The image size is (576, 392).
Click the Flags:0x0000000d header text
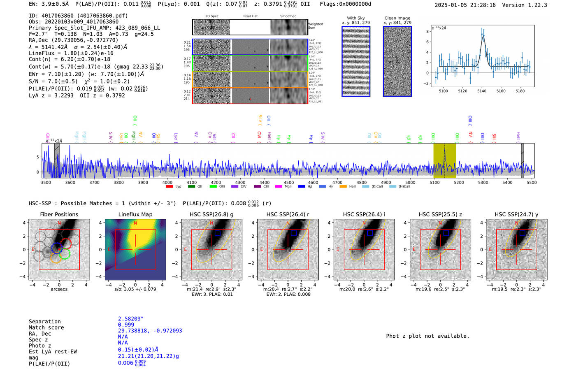coord(345,4)
